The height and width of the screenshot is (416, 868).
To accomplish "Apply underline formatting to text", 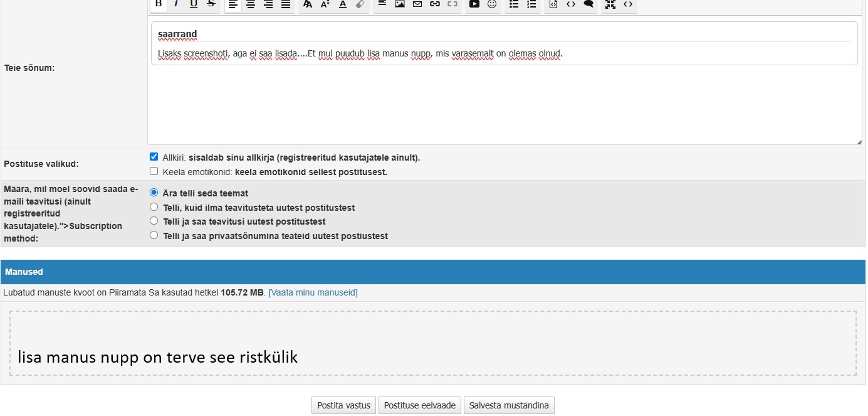I will (x=194, y=4).
